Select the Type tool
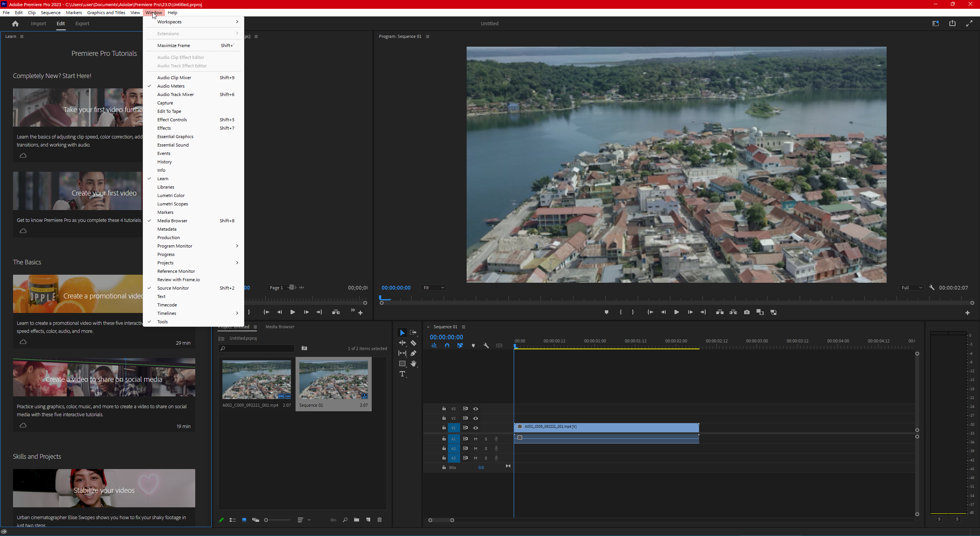Viewport: 980px width, 536px height. coord(402,374)
